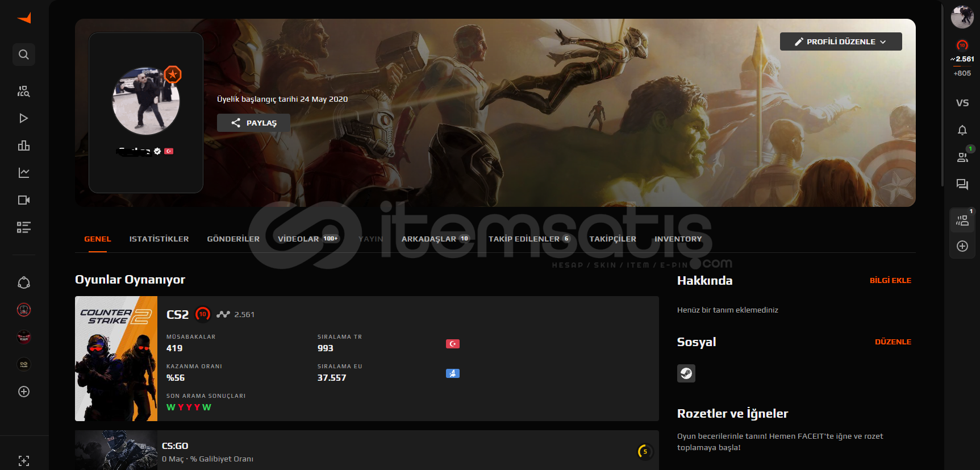980x470 pixels.
Task: Click the Paylaş share button
Action: click(254, 123)
